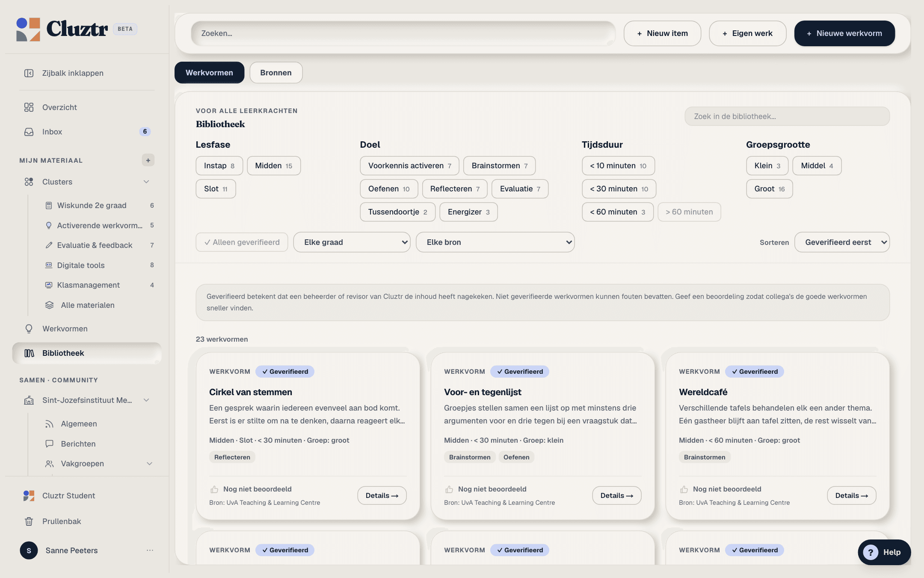Switch to the Bronnen tab

(276, 73)
